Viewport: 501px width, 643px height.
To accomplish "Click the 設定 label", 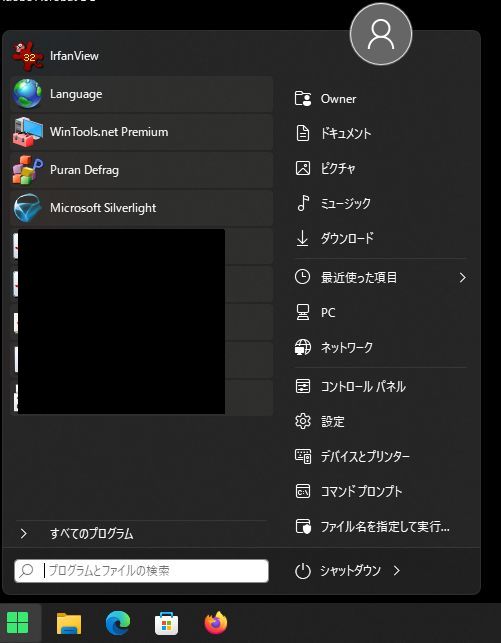I will pyautogui.click(x=332, y=421).
